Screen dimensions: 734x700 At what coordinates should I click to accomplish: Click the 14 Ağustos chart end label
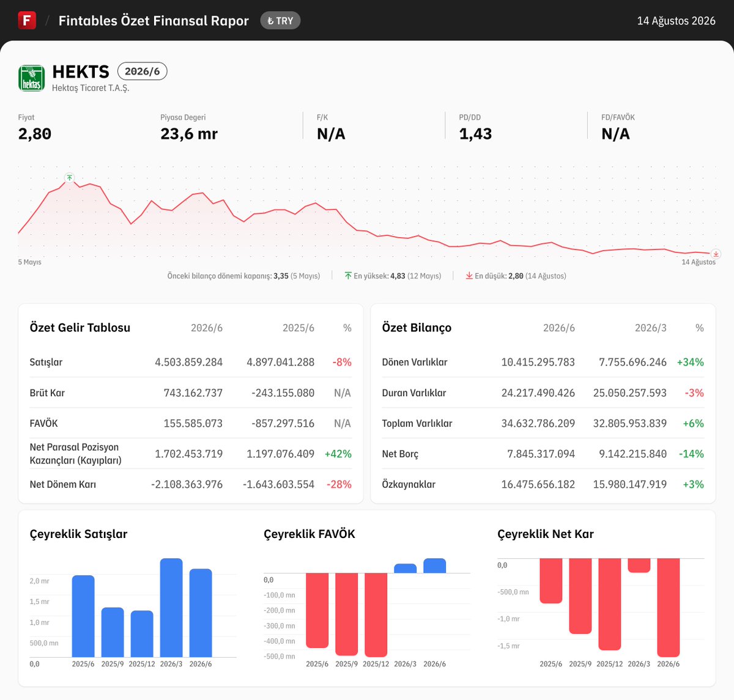coord(699,262)
